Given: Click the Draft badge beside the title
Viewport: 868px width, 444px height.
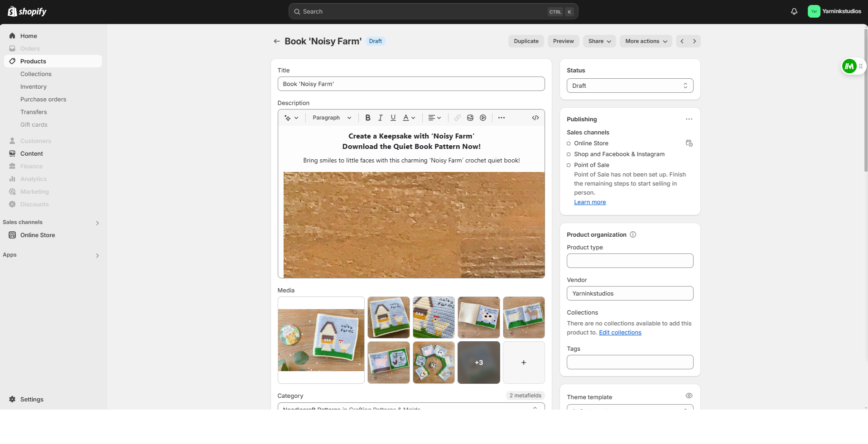Looking at the screenshot, I should click(375, 41).
